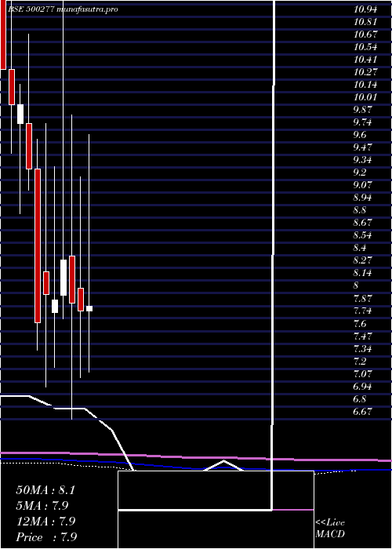
Task: Click the 6.8 price axis label
Action: [360, 398]
